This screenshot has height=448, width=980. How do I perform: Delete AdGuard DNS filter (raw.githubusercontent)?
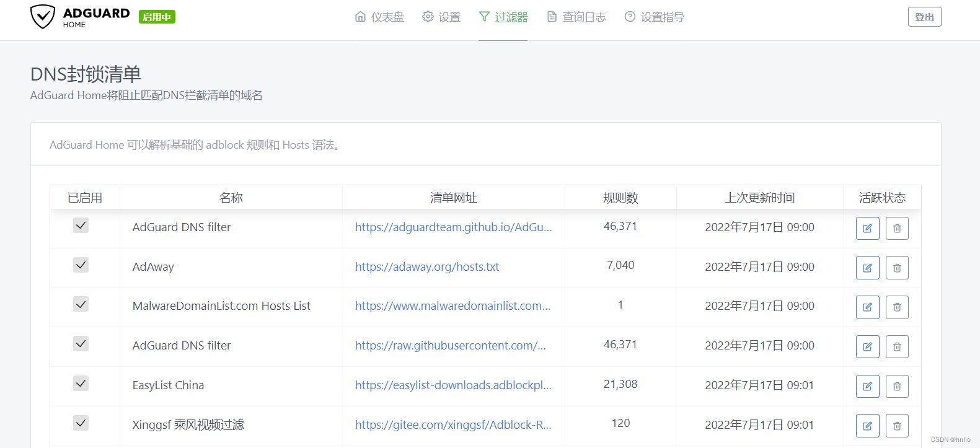[897, 346]
